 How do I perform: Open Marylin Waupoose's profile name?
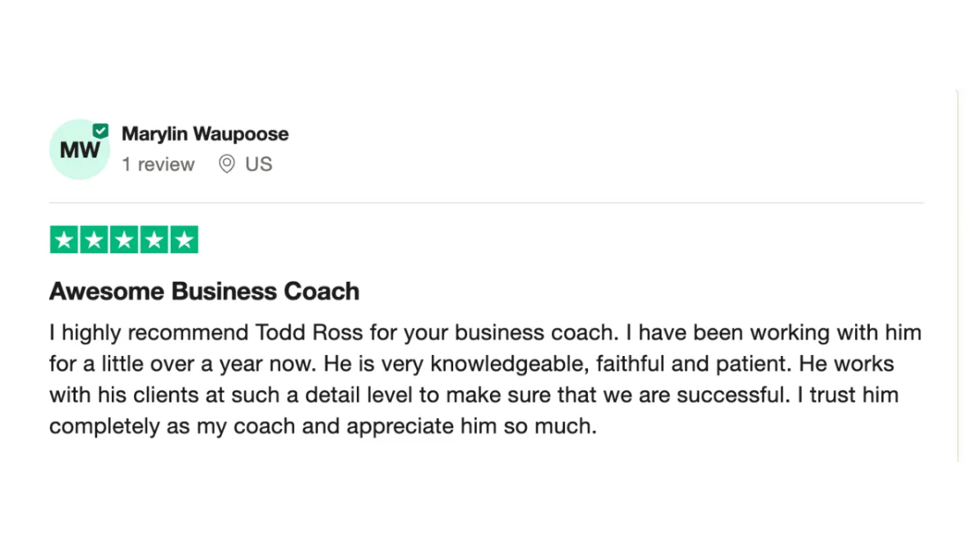tap(205, 134)
